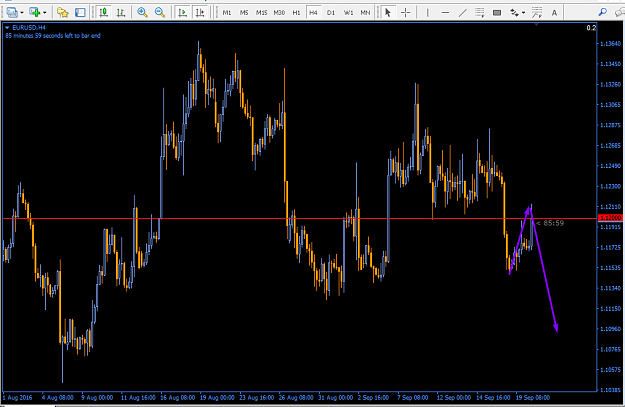The image size is (625, 407).
Task: Click the 1.12490 price axis label
Action: tap(610, 166)
